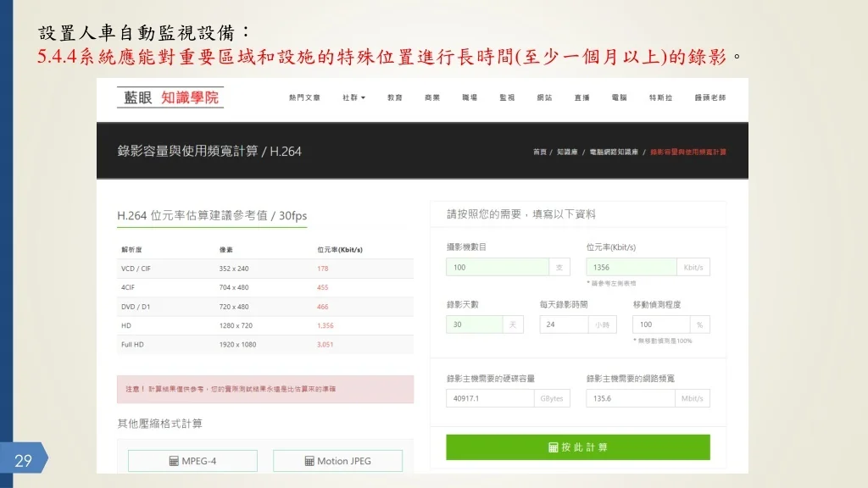Click bitrate value 455
The height and width of the screenshot is (488, 868).
pyautogui.click(x=323, y=287)
